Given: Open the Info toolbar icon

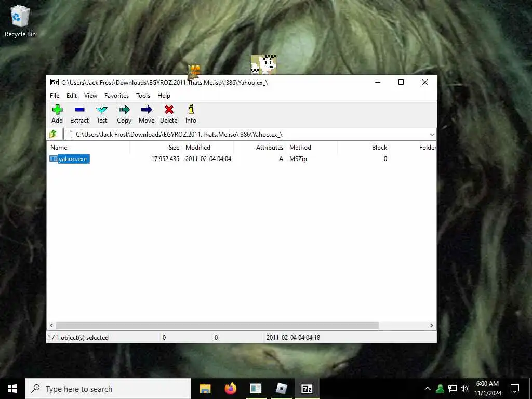Looking at the screenshot, I should point(191,109).
